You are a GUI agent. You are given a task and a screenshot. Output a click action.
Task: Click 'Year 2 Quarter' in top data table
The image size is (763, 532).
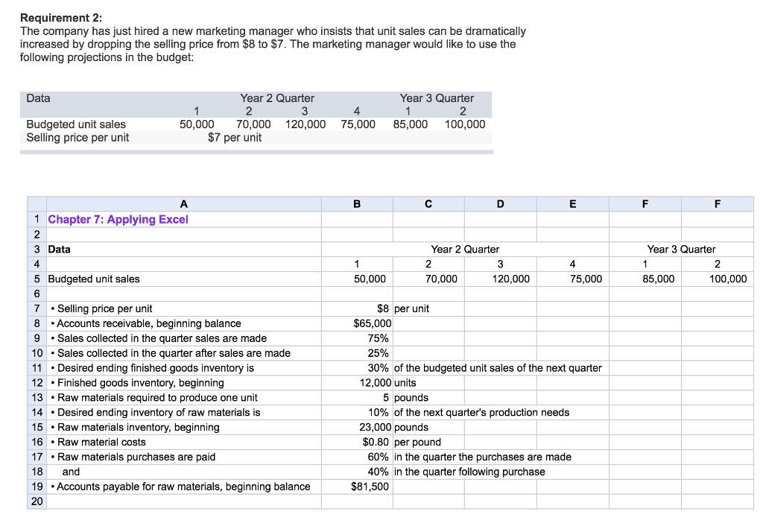(x=277, y=98)
